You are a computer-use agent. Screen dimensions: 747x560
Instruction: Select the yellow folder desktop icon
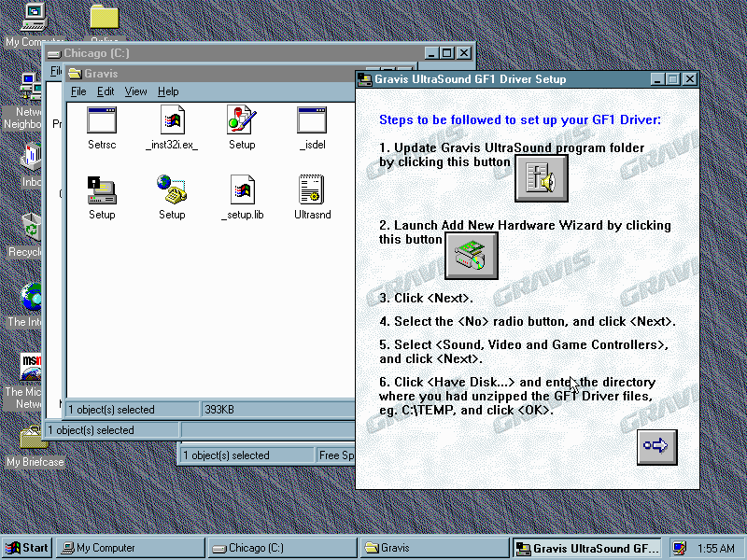click(105, 17)
